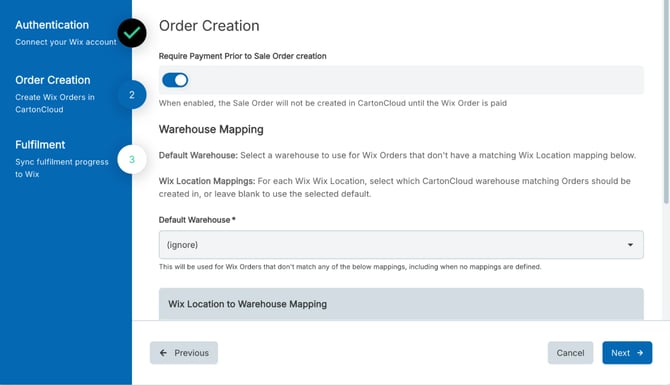Open the Default Warehouse dropdown
This screenshot has height=386, width=670.
pyautogui.click(x=401, y=245)
